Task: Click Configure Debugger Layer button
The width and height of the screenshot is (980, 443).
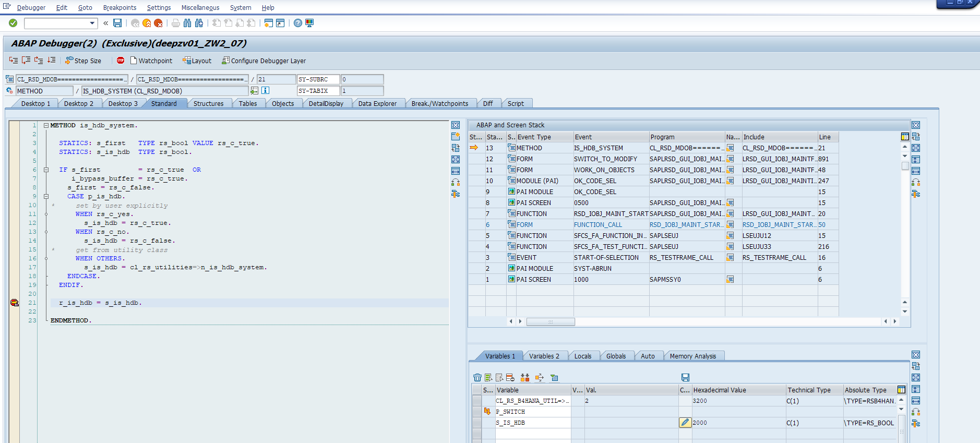Action: pos(264,61)
